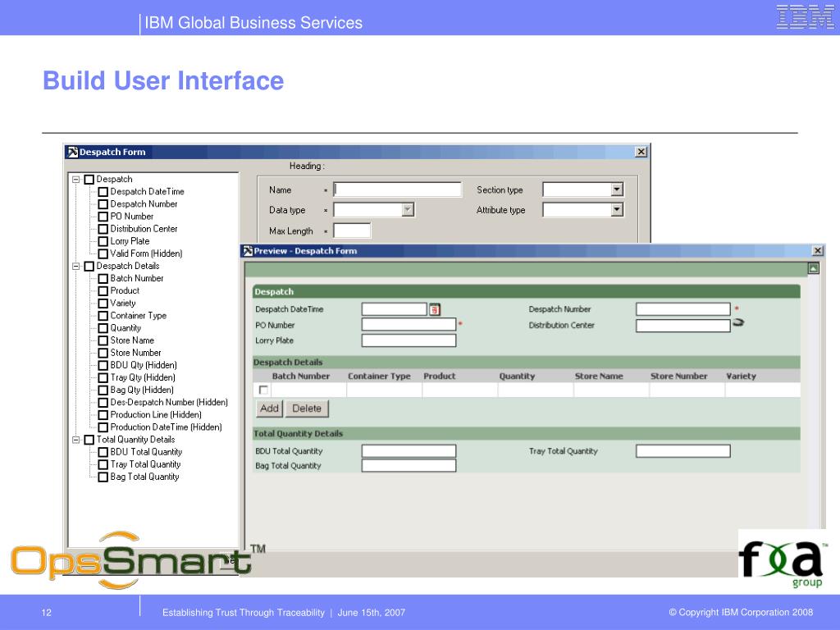
Task: Collapse the Despatch Details tree node
Action: click(x=76, y=266)
